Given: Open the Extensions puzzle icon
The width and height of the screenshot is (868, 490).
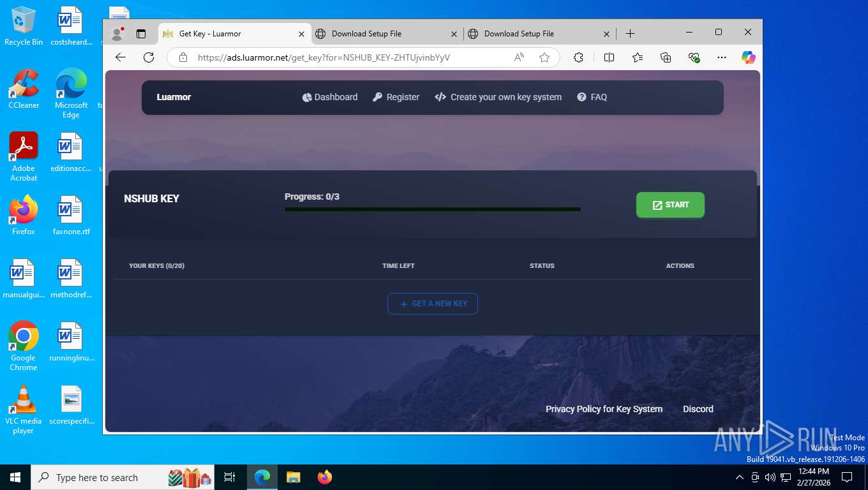Looking at the screenshot, I should tap(578, 57).
